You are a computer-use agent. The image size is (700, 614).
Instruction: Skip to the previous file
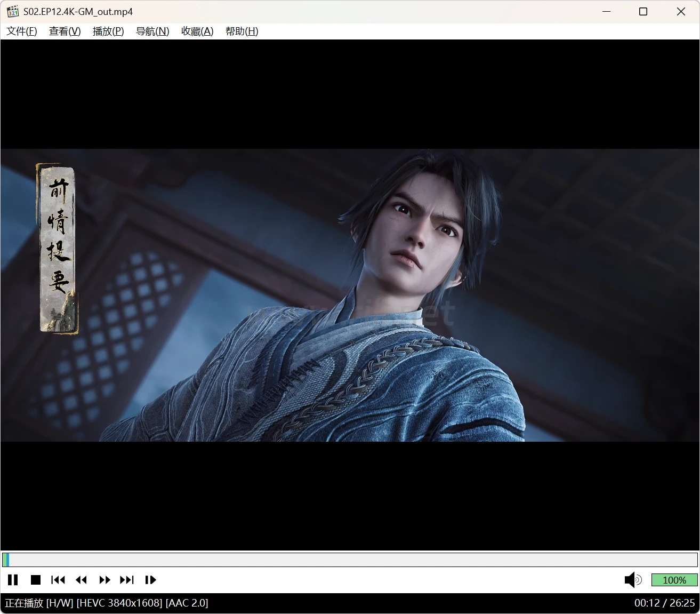(x=58, y=580)
